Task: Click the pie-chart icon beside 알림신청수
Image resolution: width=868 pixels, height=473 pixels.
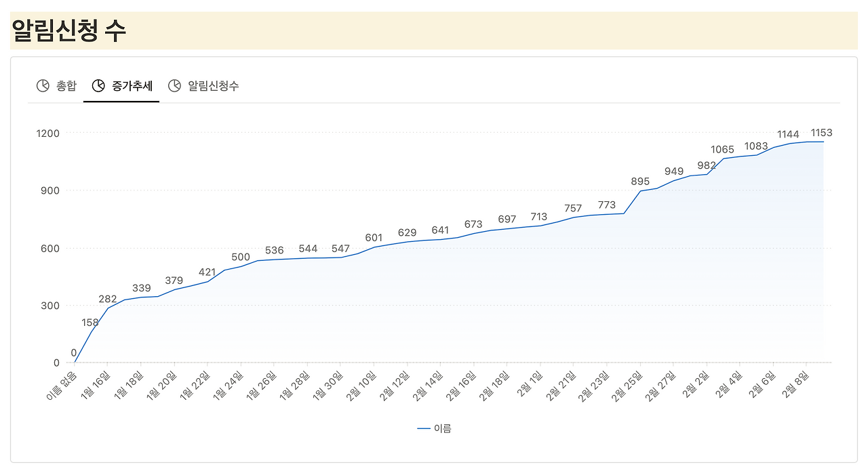Action: tap(175, 85)
